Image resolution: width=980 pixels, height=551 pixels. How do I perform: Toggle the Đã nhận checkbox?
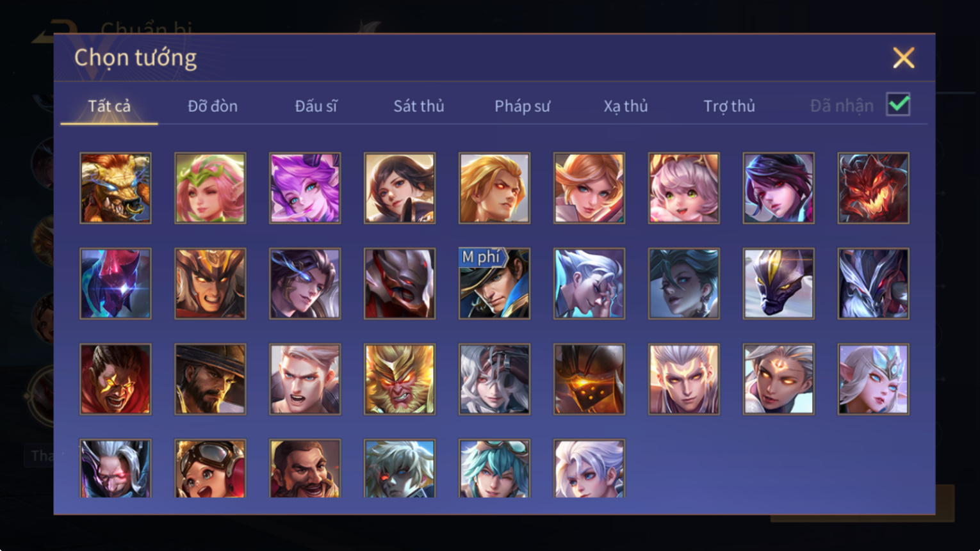tap(898, 104)
